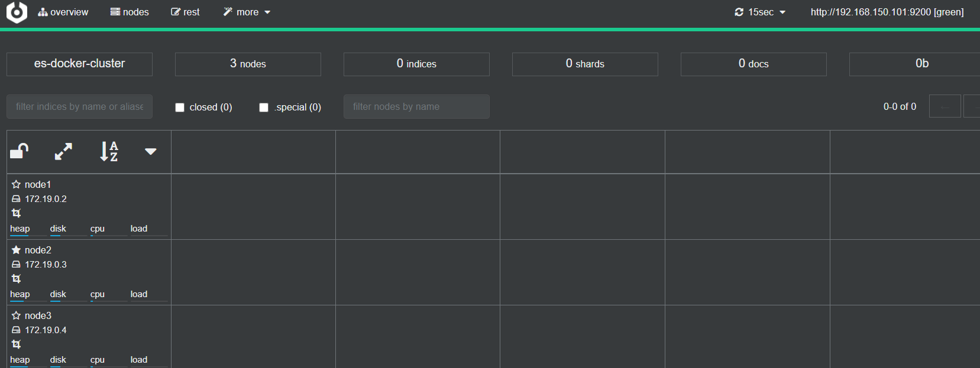This screenshot has width=980, height=368.
Task: Click node2 load label
Action: [x=139, y=294]
